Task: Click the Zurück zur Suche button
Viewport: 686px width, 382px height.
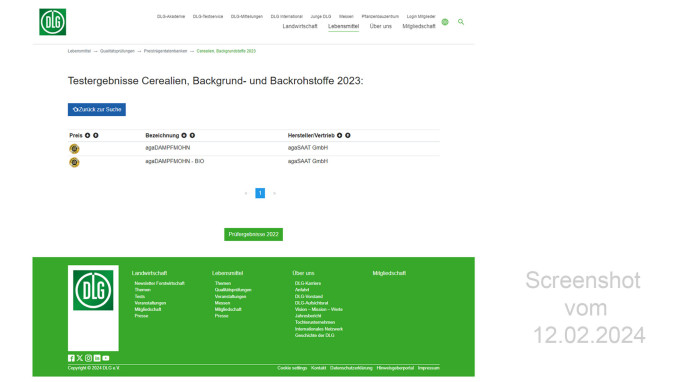Action: pyautogui.click(x=97, y=109)
